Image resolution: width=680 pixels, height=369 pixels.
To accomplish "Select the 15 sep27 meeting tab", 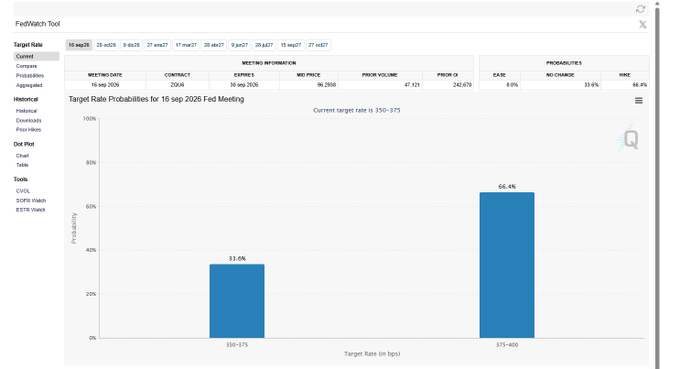I will [x=291, y=45].
